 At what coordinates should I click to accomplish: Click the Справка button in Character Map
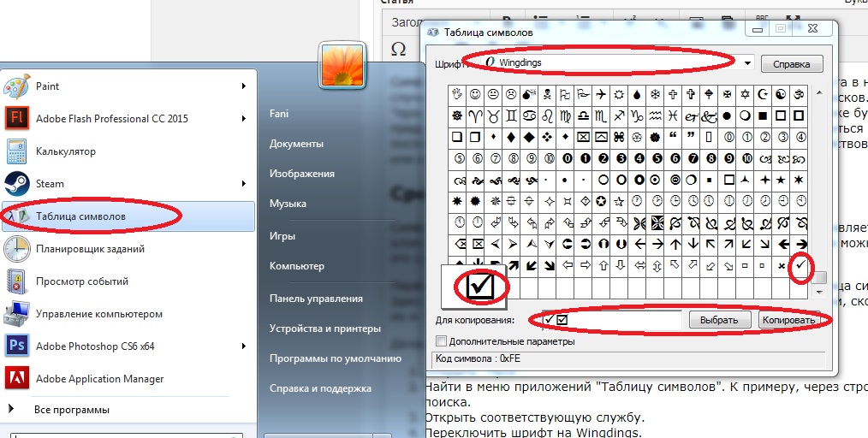coord(792,63)
